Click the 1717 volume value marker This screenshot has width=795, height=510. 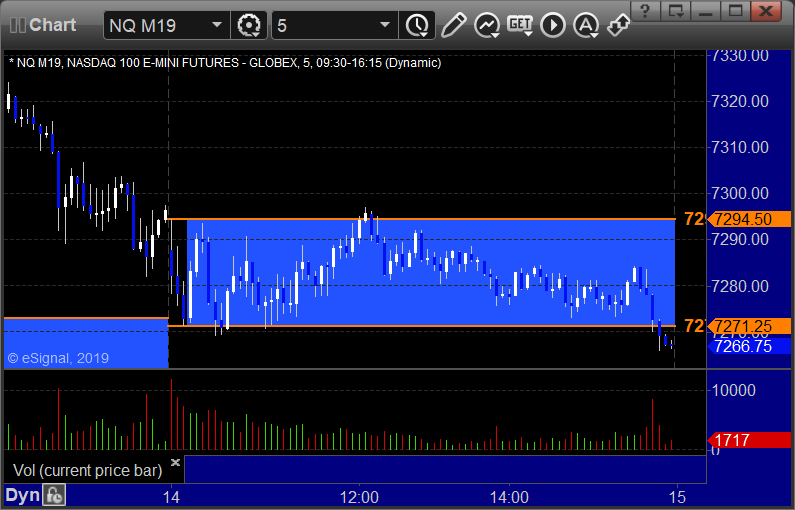click(749, 440)
